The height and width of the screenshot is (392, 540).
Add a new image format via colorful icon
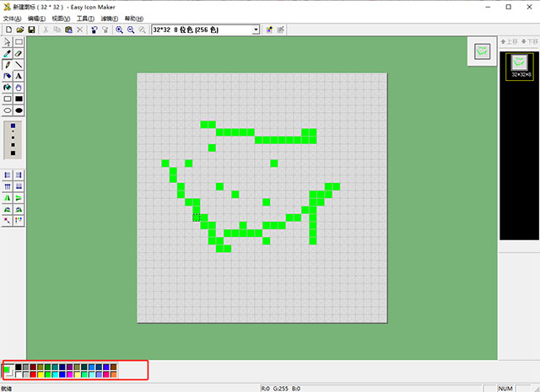point(269,30)
